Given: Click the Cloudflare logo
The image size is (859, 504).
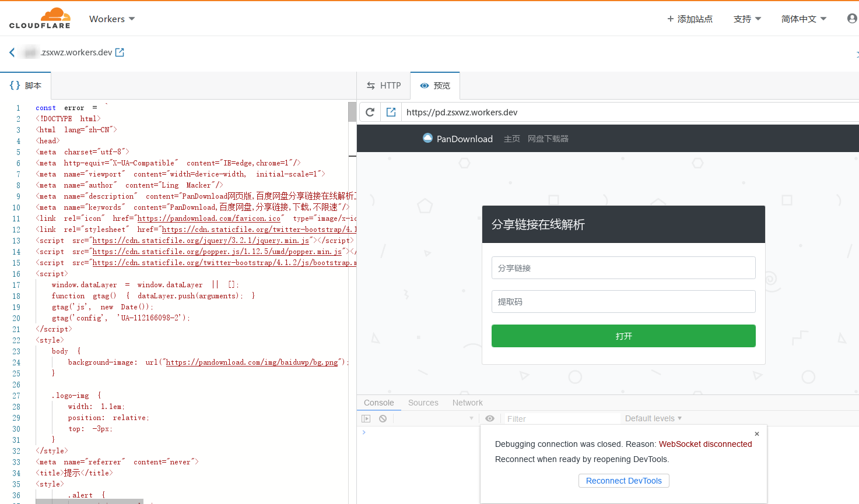Looking at the screenshot, I should coord(40,18).
